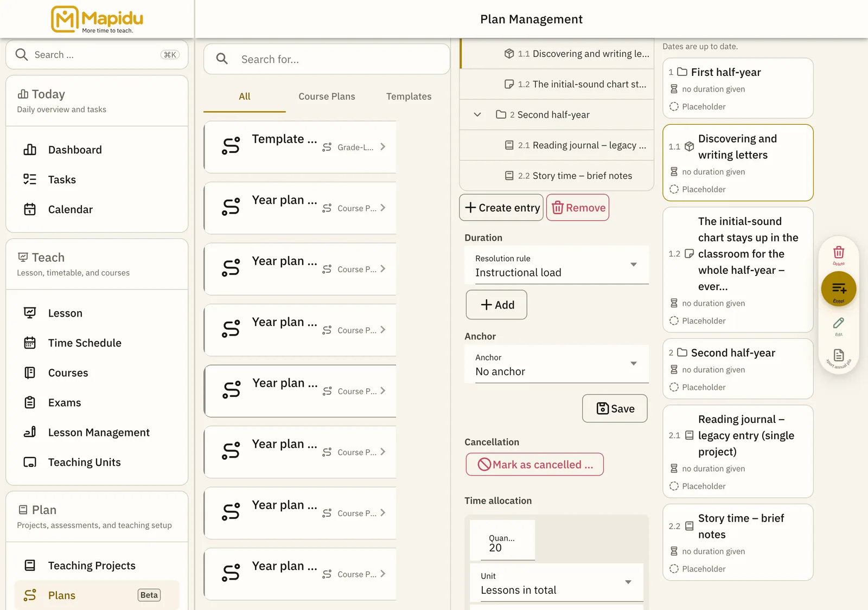The width and height of the screenshot is (868, 610).
Task: Click Mark as cancelled button
Action: pyautogui.click(x=535, y=464)
